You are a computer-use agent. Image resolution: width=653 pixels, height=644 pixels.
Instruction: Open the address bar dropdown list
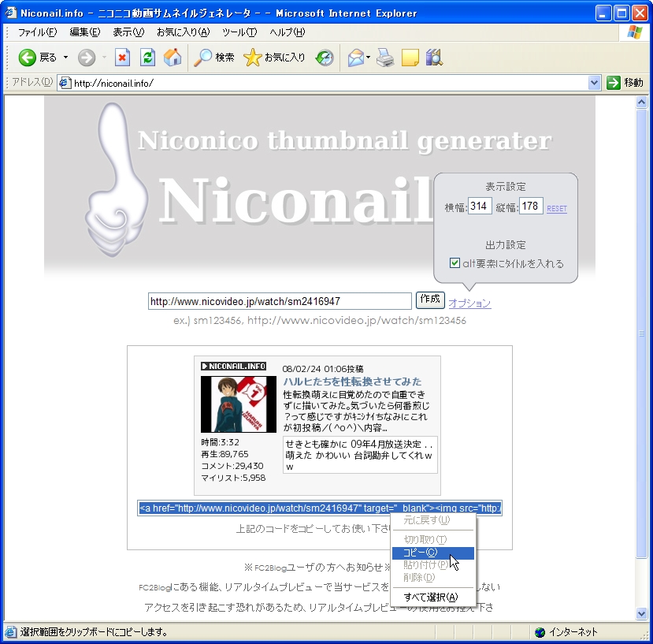pos(594,83)
